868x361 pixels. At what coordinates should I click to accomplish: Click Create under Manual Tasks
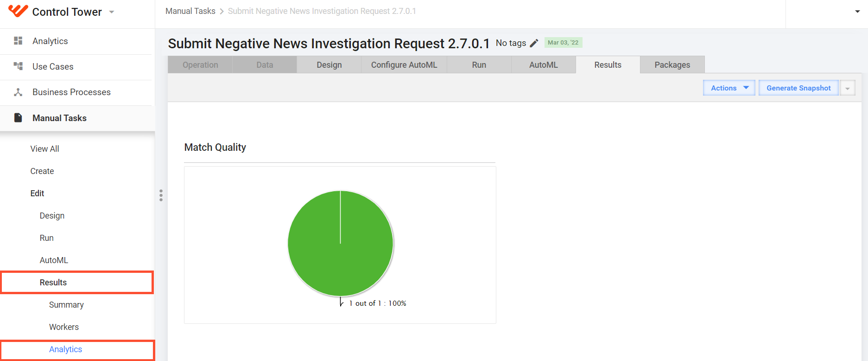(x=42, y=171)
